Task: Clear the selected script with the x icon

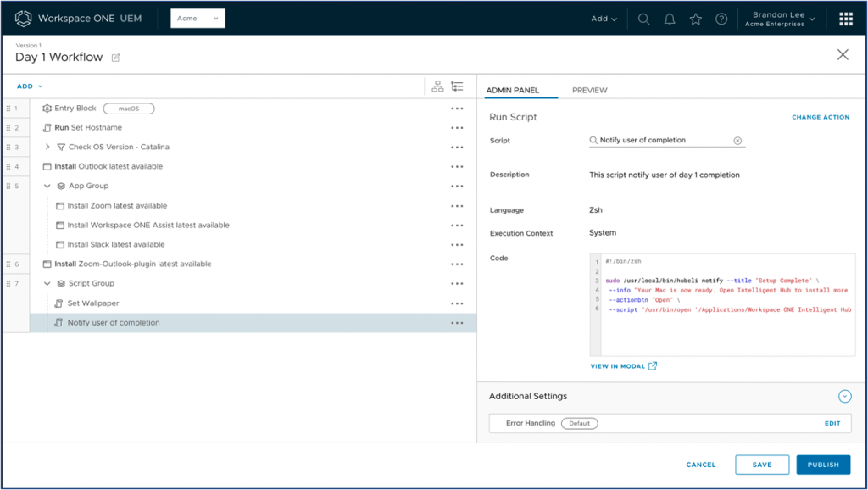Action: click(x=737, y=141)
